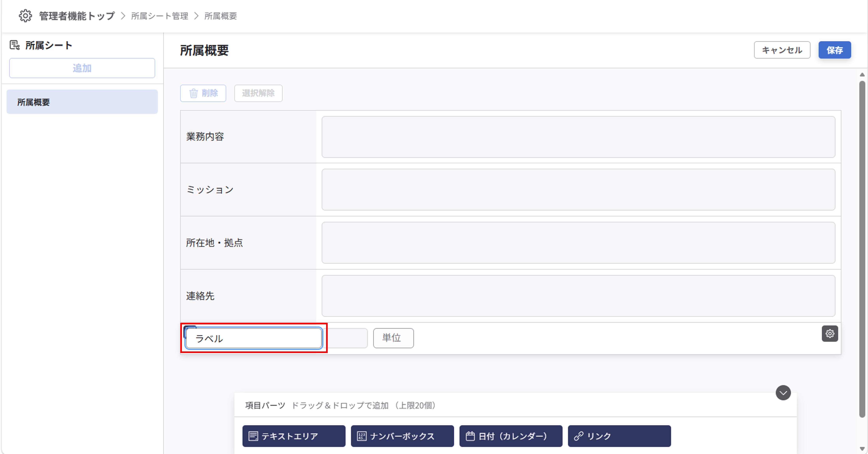Select the ナンバーボックス part

point(402,436)
